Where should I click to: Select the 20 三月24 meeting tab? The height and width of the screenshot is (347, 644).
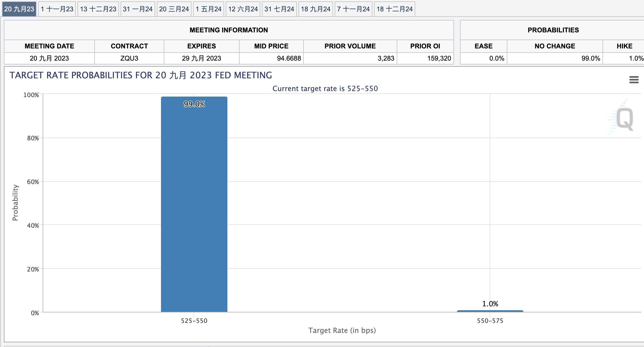click(174, 9)
